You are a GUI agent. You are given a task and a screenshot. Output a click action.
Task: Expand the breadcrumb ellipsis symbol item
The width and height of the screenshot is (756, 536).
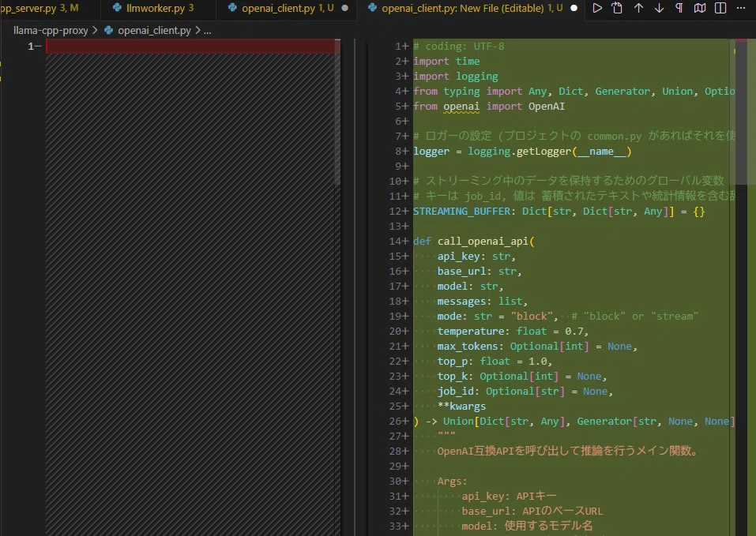click(x=207, y=31)
